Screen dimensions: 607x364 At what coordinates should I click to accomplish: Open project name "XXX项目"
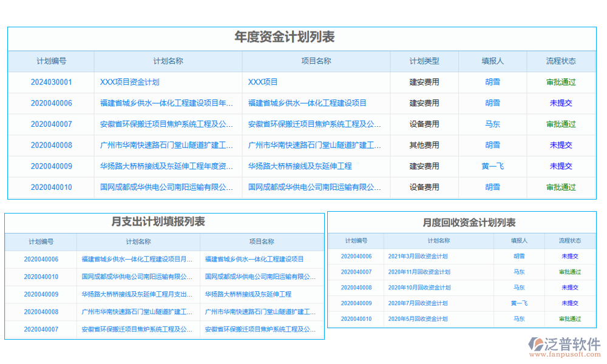260,82
